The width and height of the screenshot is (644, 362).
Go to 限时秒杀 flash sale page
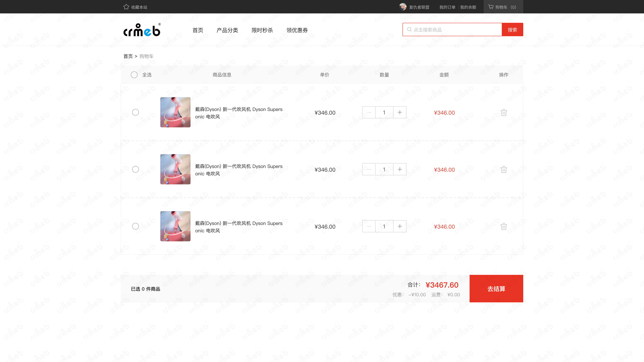click(262, 30)
